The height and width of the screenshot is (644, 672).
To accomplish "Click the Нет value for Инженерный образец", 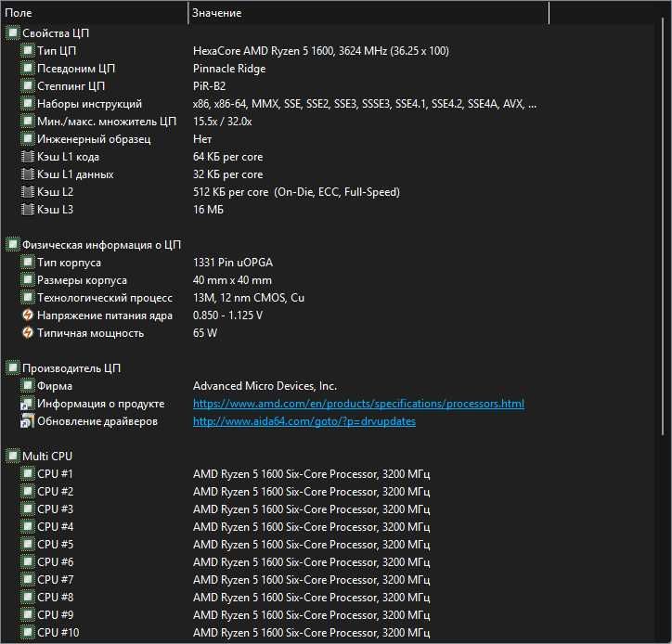I will [202, 139].
